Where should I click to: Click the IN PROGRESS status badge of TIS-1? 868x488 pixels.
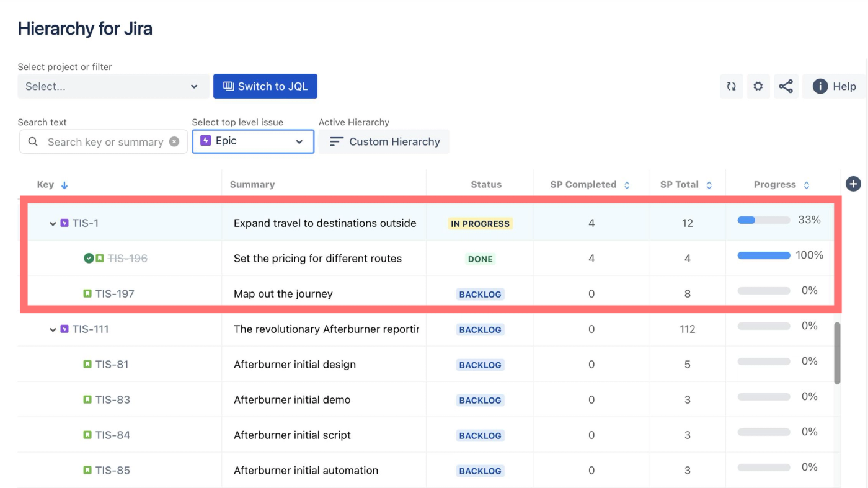click(x=480, y=224)
